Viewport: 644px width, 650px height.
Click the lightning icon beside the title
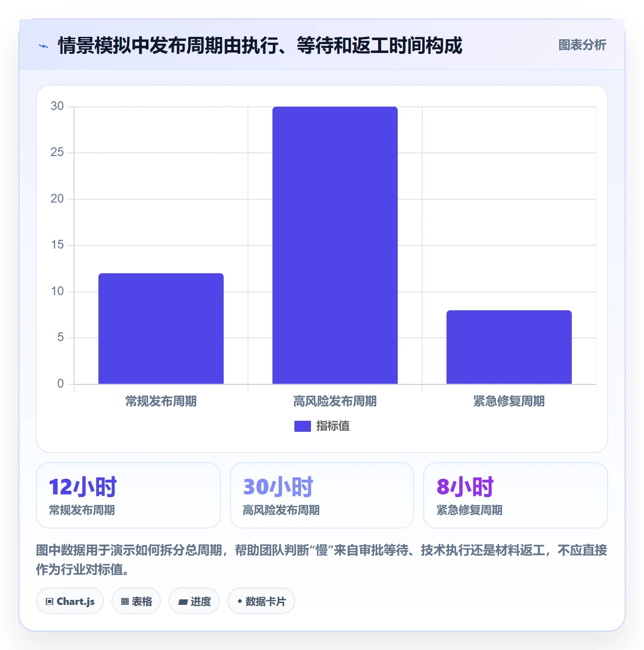coord(44,46)
